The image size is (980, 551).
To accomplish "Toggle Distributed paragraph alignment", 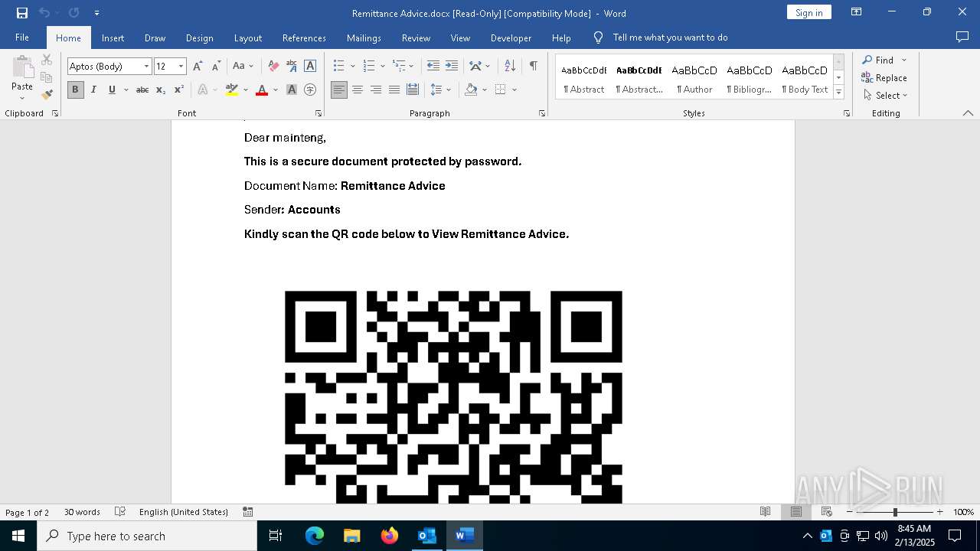I will (x=413, y=90).
